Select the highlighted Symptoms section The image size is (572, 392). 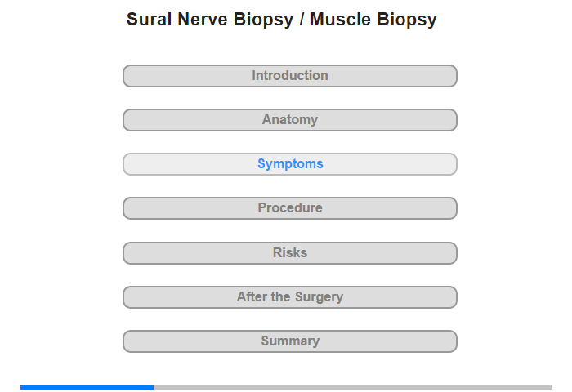click(290, 164)
